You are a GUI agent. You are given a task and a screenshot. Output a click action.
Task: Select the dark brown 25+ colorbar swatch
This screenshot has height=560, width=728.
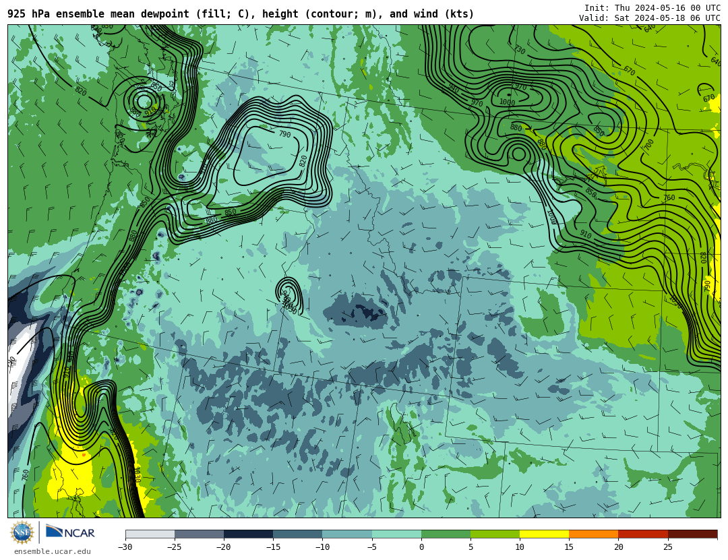point(693,534)
